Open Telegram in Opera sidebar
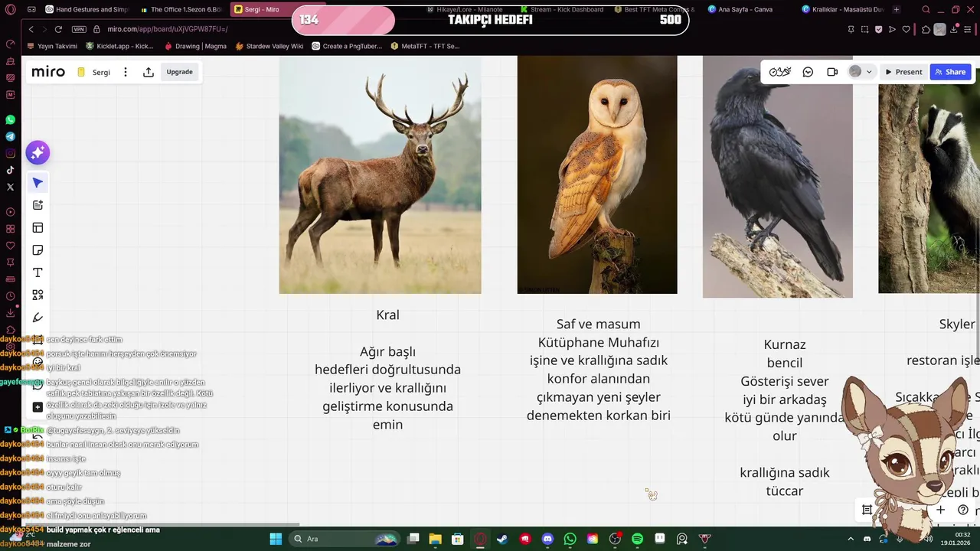The width and height of the screenshot is (980, 551). point(10,136)
